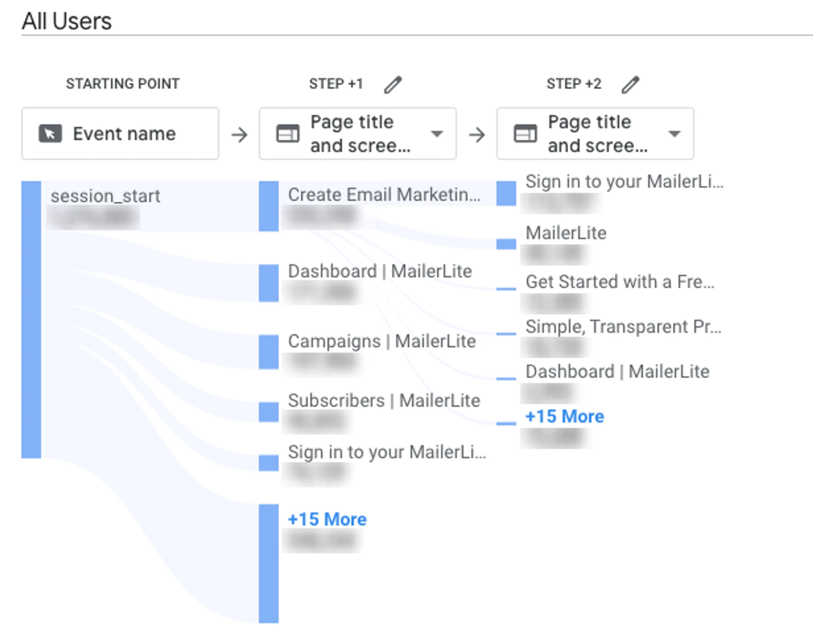Click the page layout icon in Step +1 box
Screen dimensions: 813x644
287,134
